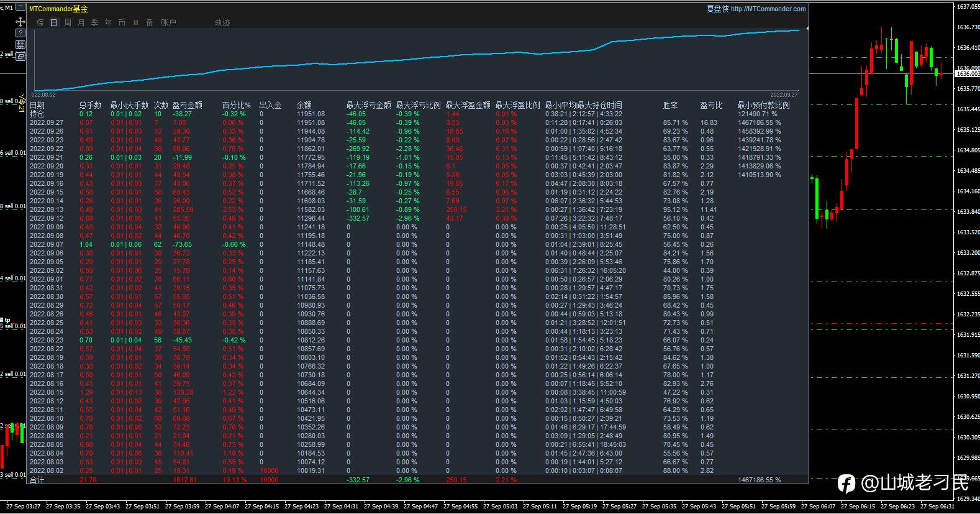Open the 备 tab
This screenshot has width=980, height=514.
(149, 22)
